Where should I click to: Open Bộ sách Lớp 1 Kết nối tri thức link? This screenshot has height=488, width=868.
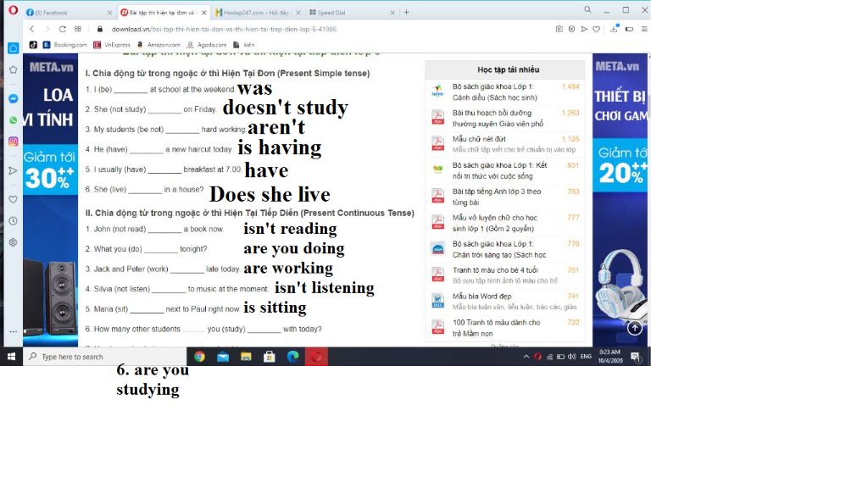point(499,170)
